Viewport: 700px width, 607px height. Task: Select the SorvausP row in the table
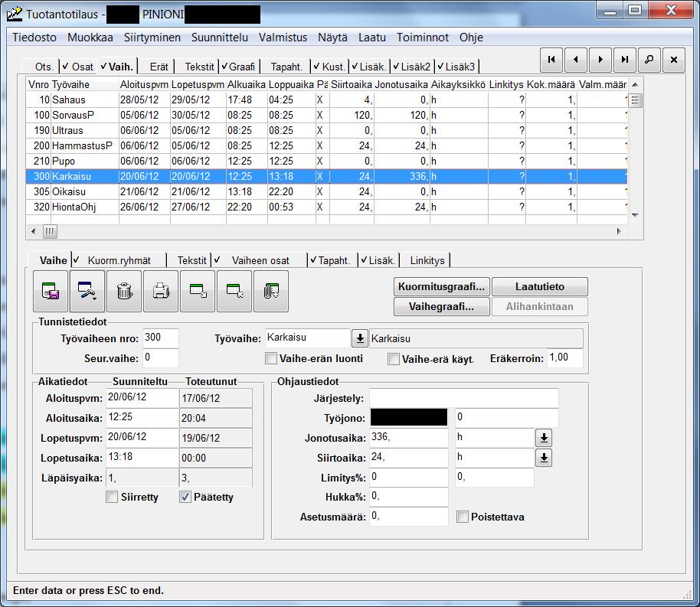326,115
